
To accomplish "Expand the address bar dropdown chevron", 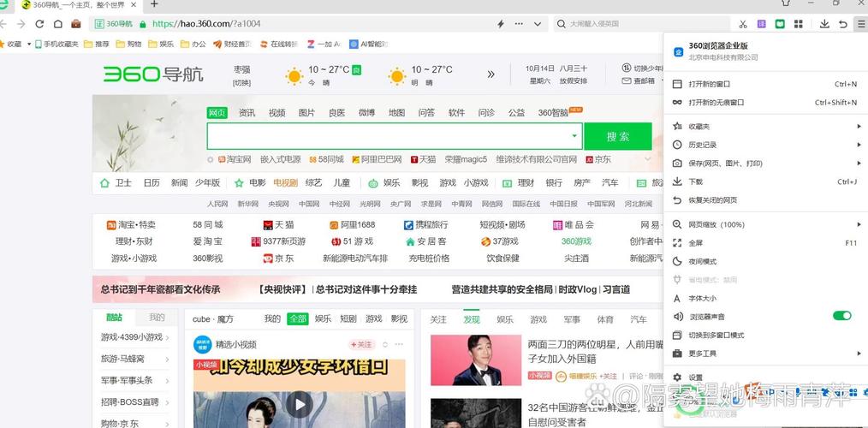I will (x=537, y=24).
